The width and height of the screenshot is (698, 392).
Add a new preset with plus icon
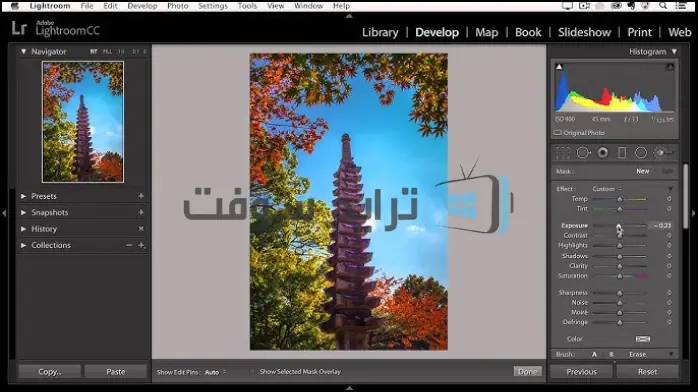tap(141, 196)
